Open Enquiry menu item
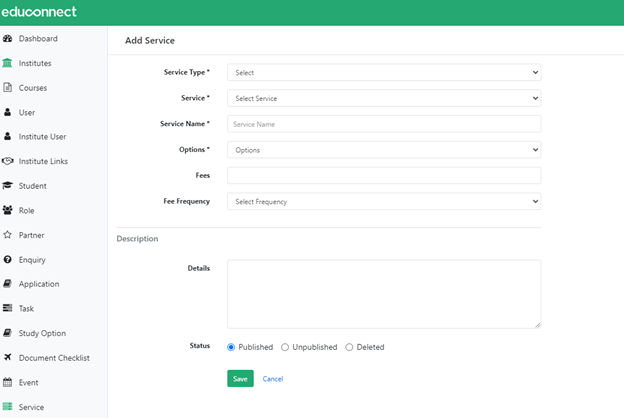Image resolution: width=624 pixels, height=418 pixels. 32,260
